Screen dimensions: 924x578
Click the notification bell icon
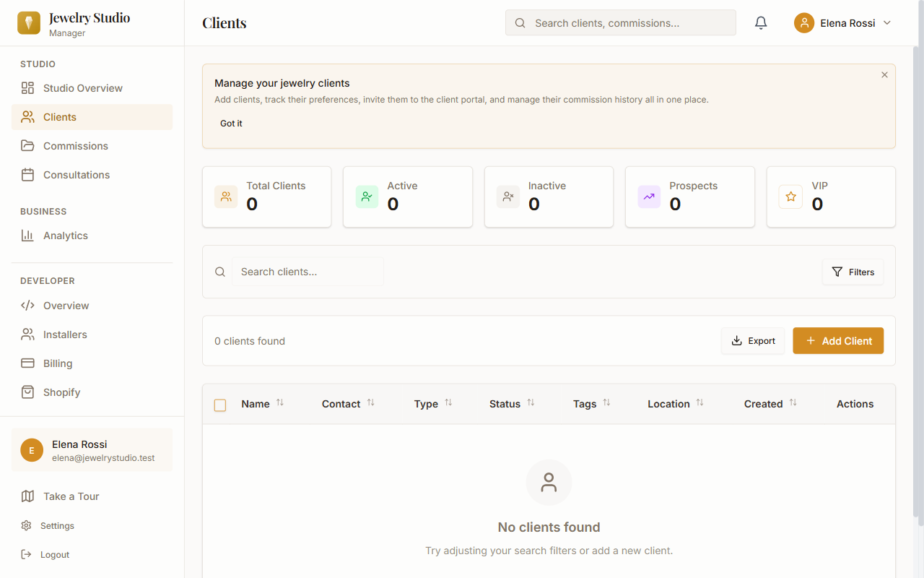click(760, 22)
